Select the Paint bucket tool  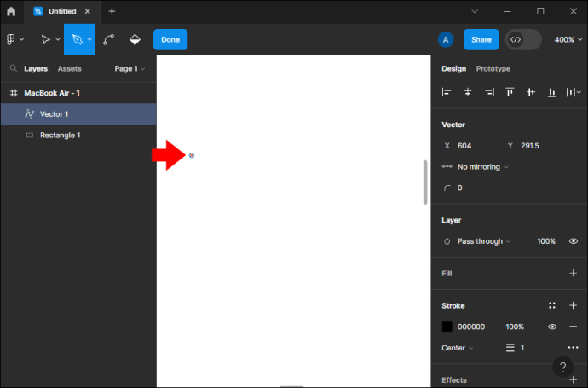tap(135, 39)
